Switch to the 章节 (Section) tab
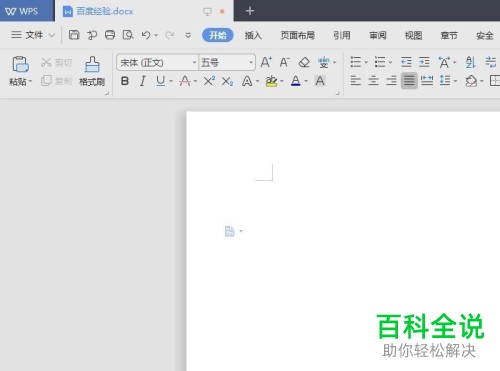 449,35
